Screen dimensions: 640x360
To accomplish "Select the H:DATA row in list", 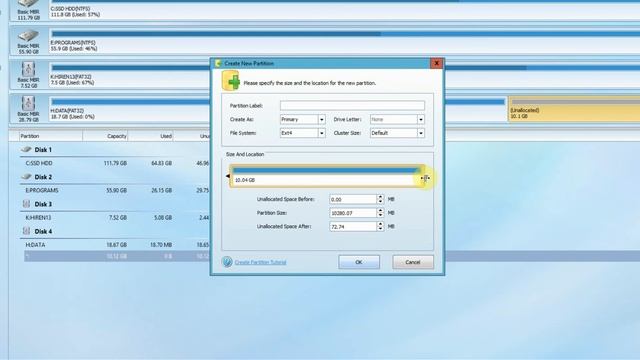I will (116, 245).
